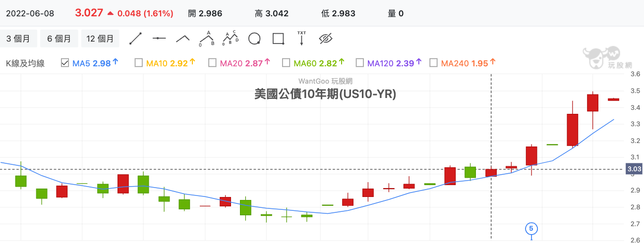Click the change value 0.048 (1.61%)

[145, 13]
